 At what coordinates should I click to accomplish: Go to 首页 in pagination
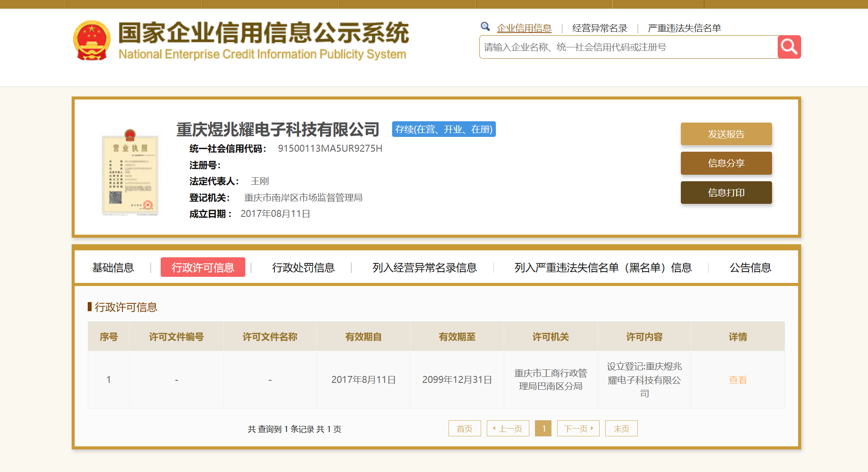465,429
